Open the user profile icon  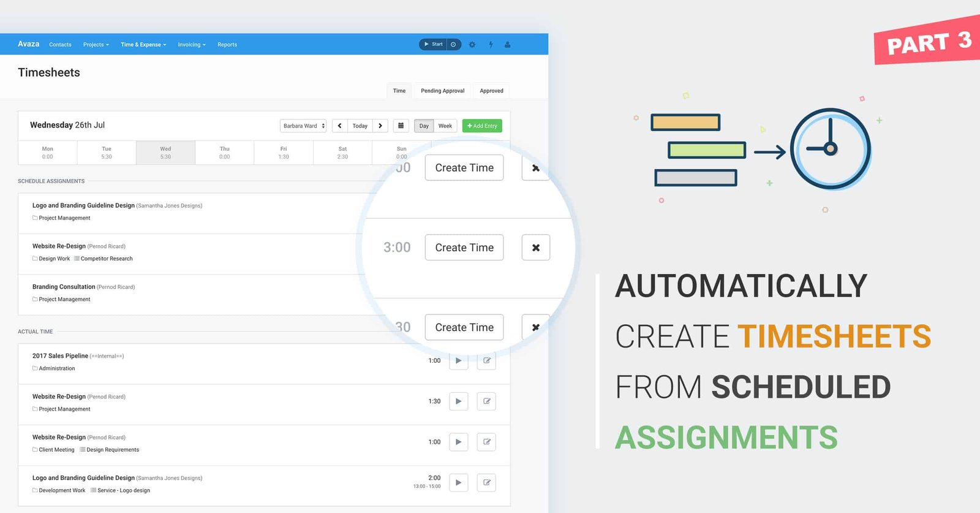point(507,45)
